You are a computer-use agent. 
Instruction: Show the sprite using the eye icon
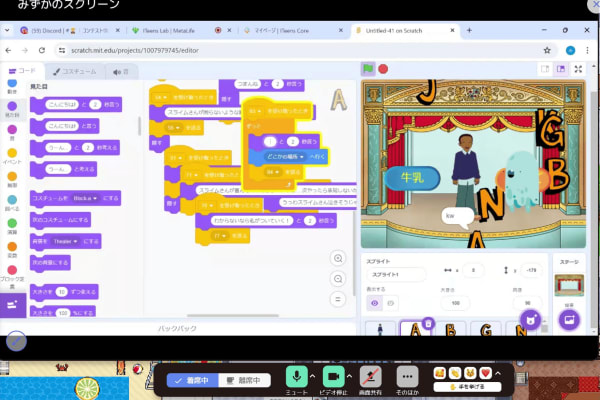[375, 303]
